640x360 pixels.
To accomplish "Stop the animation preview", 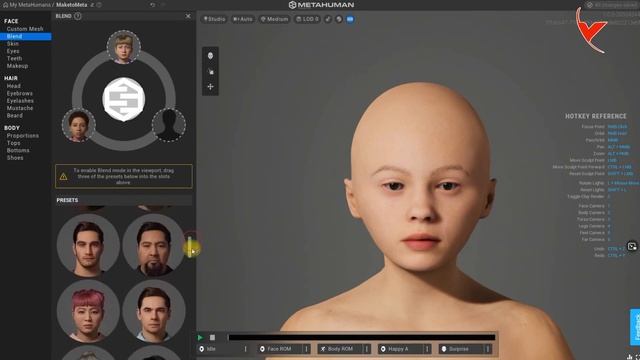I will point(212,338).
